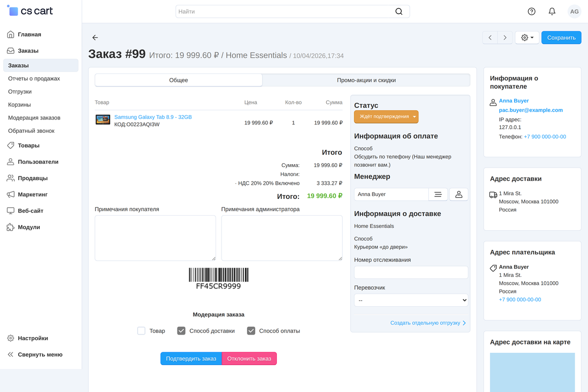Collapse the menu with Свернуть меню
This screenshot has width=588, height=392.
tap(41, 355)
